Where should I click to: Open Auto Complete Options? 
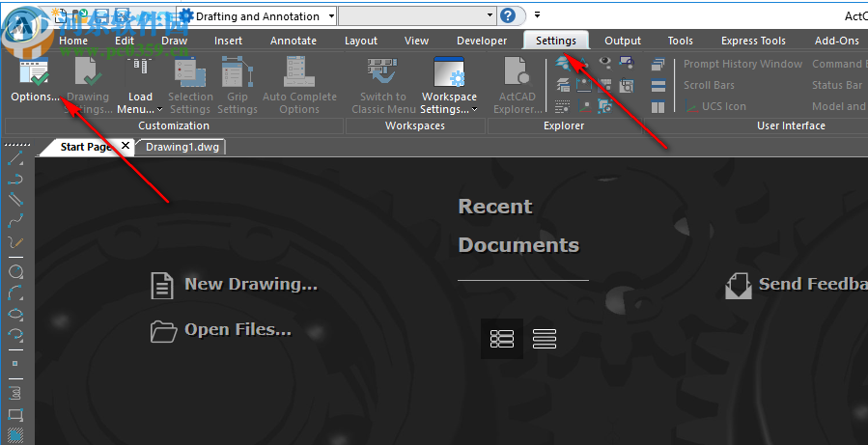[x=299, y=86]
